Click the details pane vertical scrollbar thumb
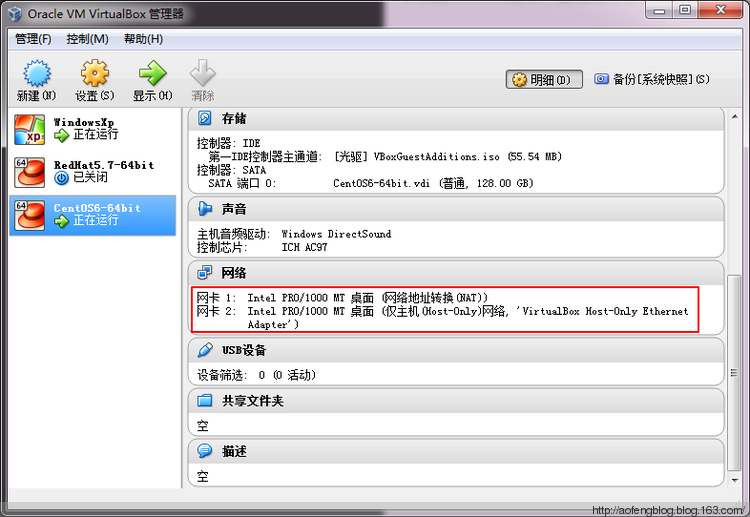 pos(734,373)
